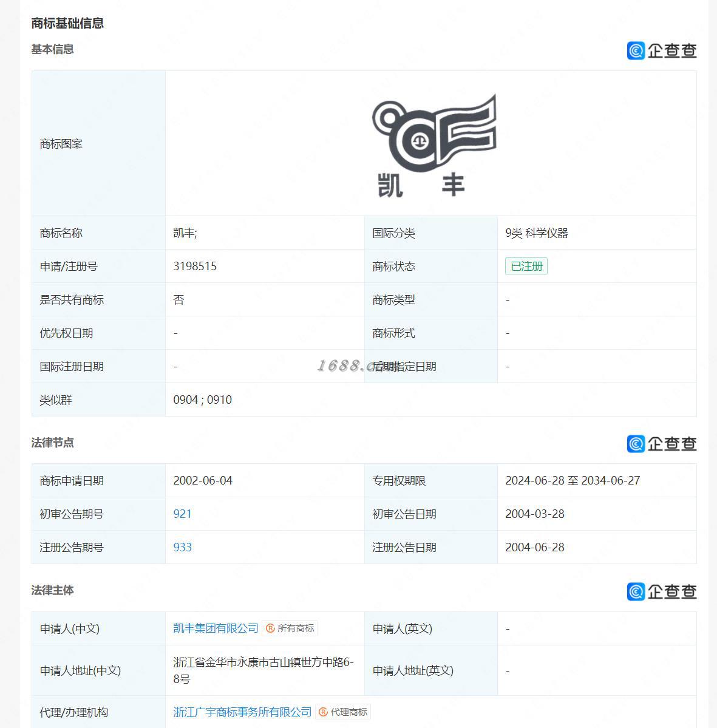Image resolution: width=717 pixels, height=728 pixels.
Task: Click the 初审公告期号 label
Action: point(72,514)
